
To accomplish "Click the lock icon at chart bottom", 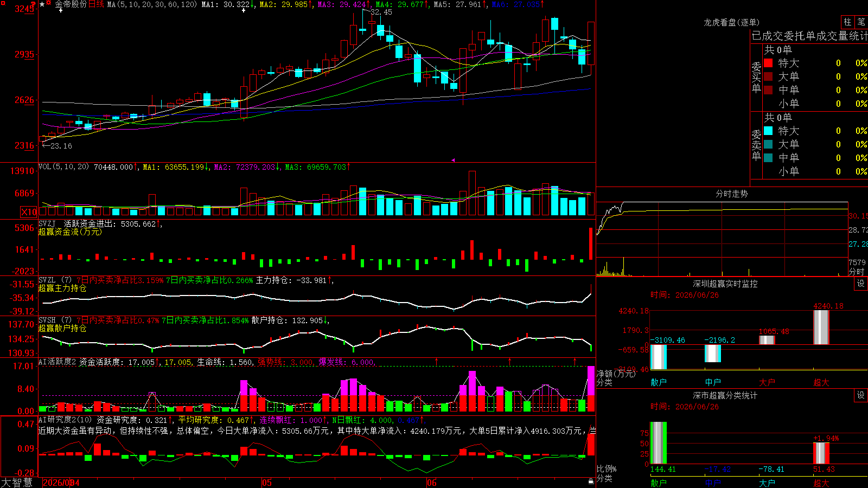I will click(x=591, y=481).
